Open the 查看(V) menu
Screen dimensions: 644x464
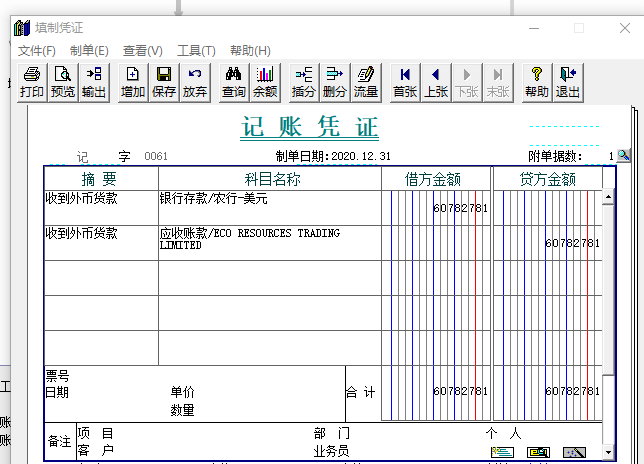[143, 51]
